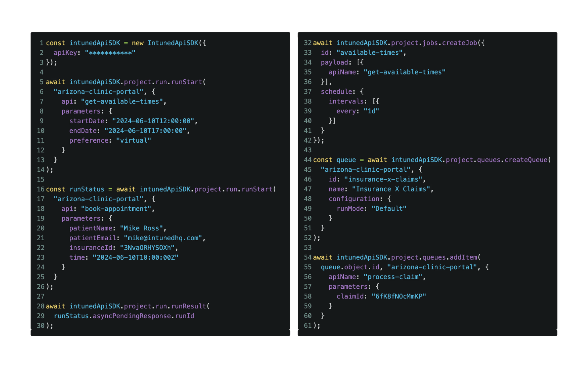
Task: Click the "book-appointment" api string
Action: 116,209
